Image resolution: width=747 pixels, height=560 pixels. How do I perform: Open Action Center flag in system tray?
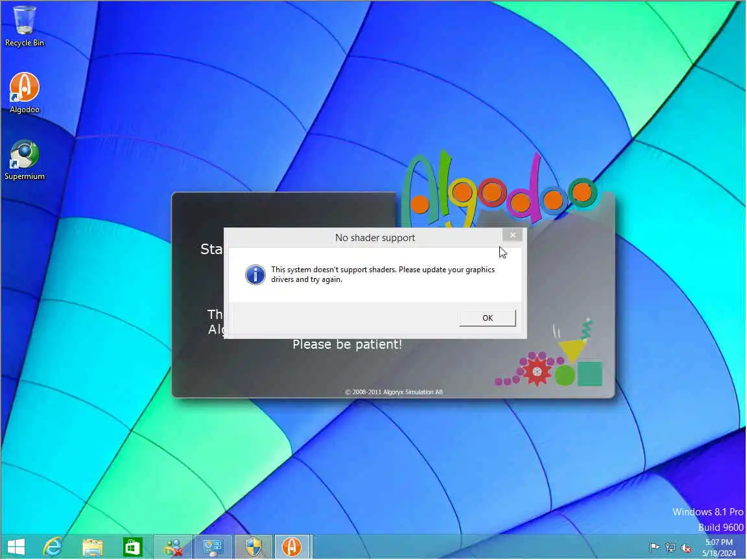point(654,548)
